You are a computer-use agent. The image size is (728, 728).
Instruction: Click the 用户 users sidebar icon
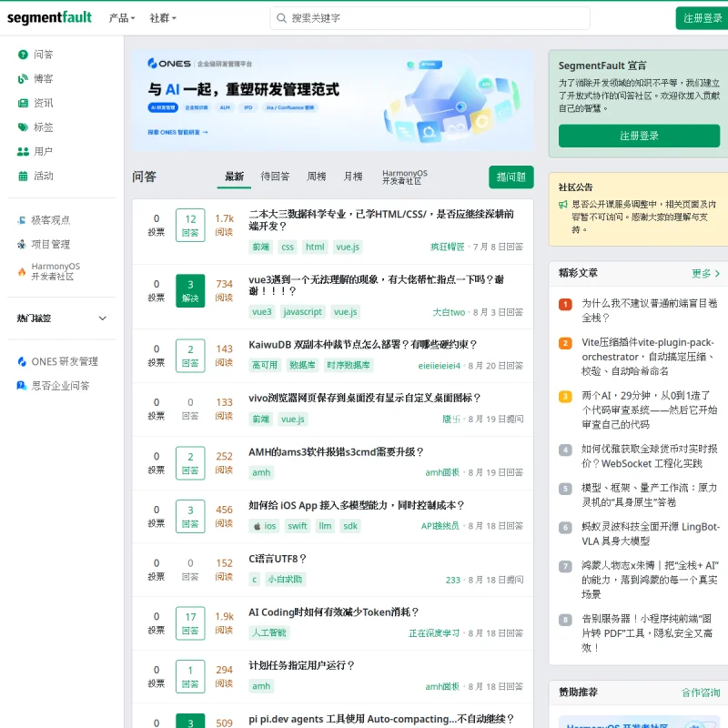point(23,151)
